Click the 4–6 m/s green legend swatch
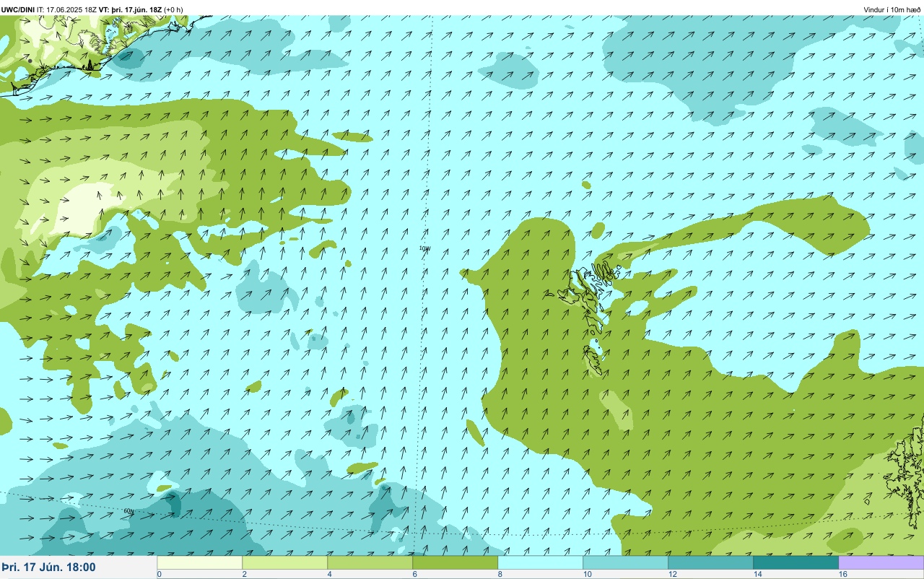 [x=370, y=562]
